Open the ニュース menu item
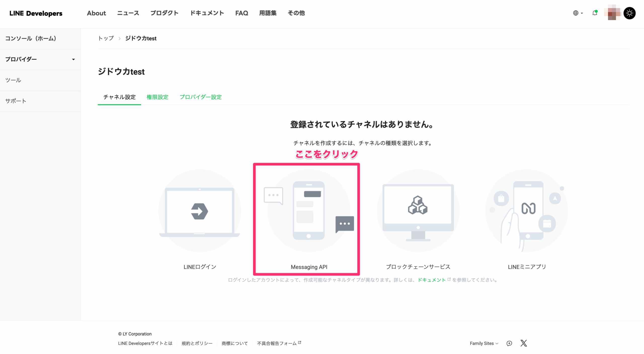The width and height of the screenshot is (644, 354). point(128,13)
